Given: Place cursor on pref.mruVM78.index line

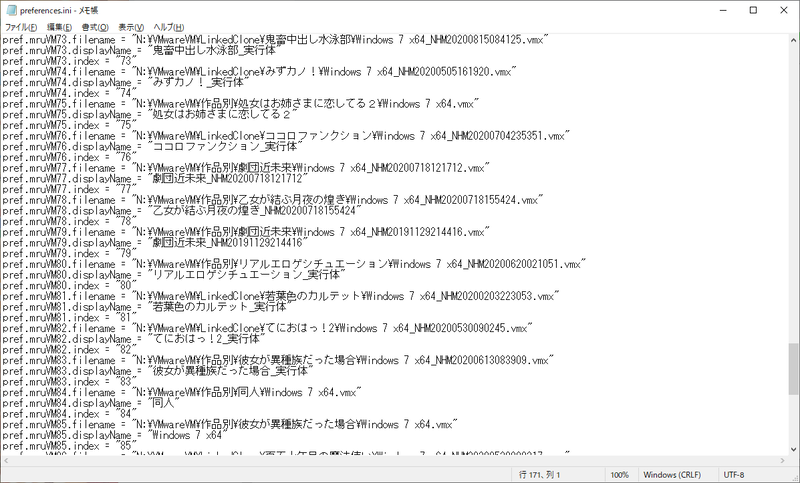Looking at the screenshot, I should point(70,222).
